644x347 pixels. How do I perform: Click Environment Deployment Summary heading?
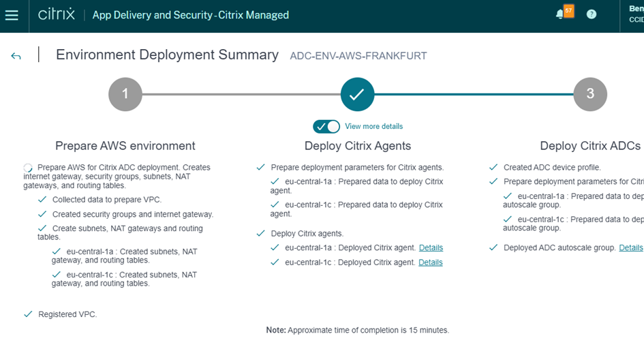pyautogui.click(x=167, y=55)
